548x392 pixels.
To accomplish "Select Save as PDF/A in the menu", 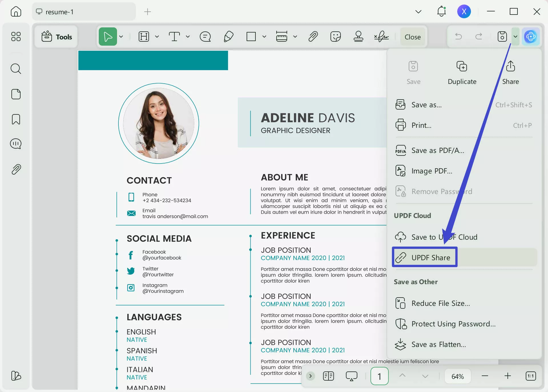I will (x=438, y=150).
